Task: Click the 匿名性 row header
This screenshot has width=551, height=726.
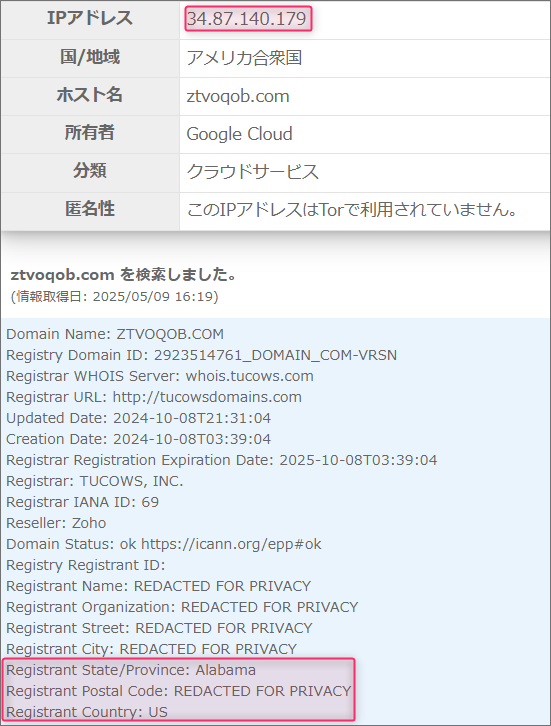Action: click(90, 209)
